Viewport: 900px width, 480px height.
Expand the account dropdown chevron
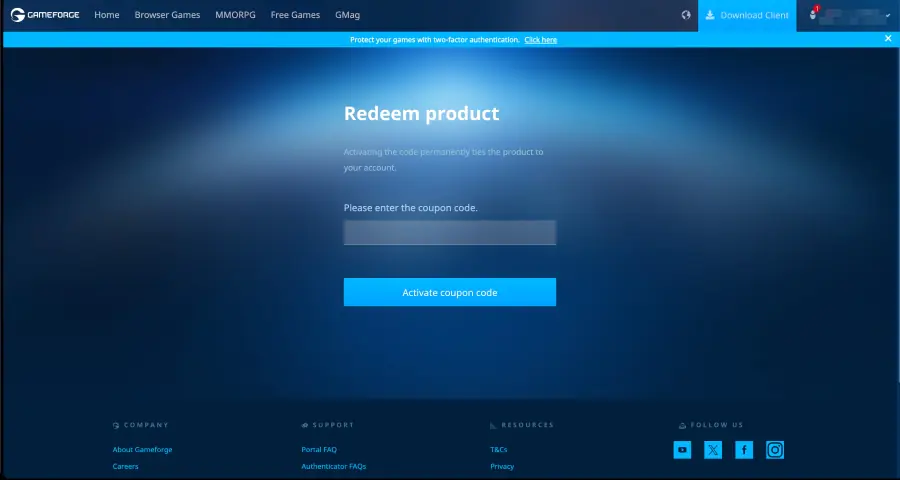click(x=888, y=16)
